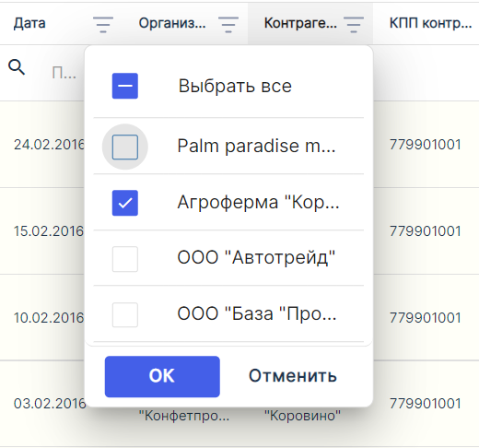Screen dimensions: 479x448
Task: Check the Palm paradise m... checkbox
Action: click(x=125, y=147)
